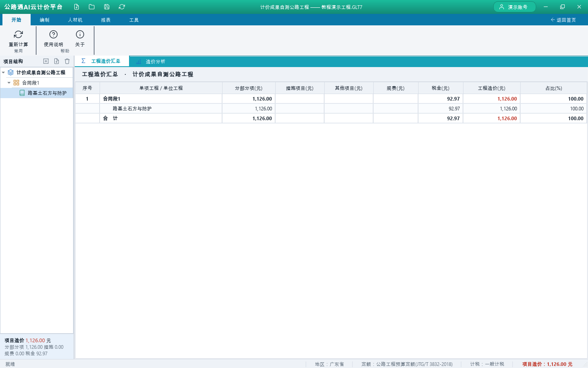Click the 演示账号 account button

tap(514, 7)
